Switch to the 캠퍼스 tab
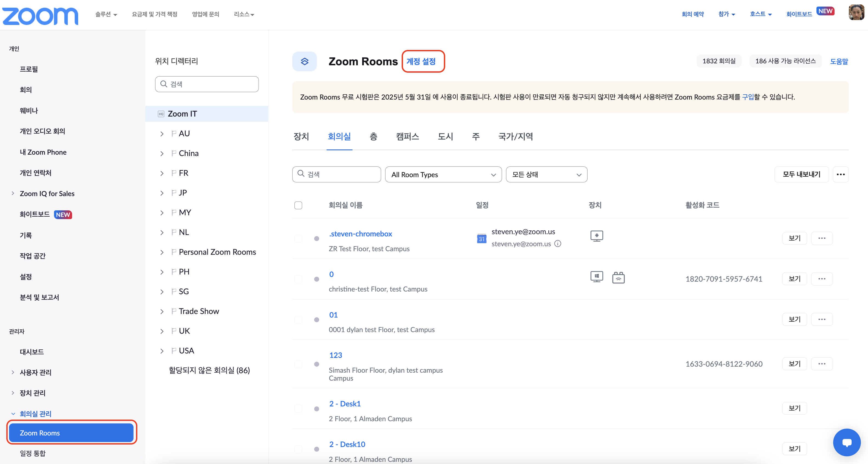 coord(407,137)
